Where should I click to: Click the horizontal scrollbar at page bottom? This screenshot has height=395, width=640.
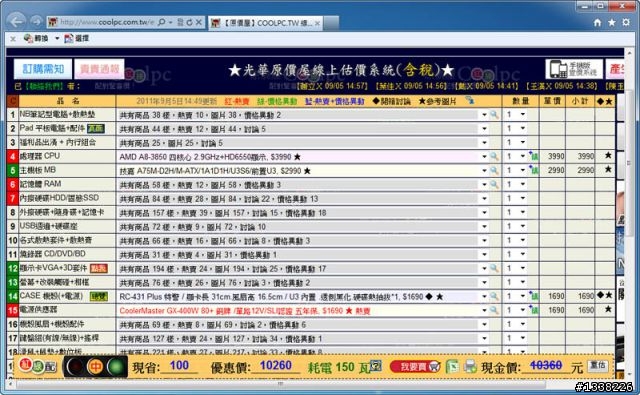click(280, 384)
